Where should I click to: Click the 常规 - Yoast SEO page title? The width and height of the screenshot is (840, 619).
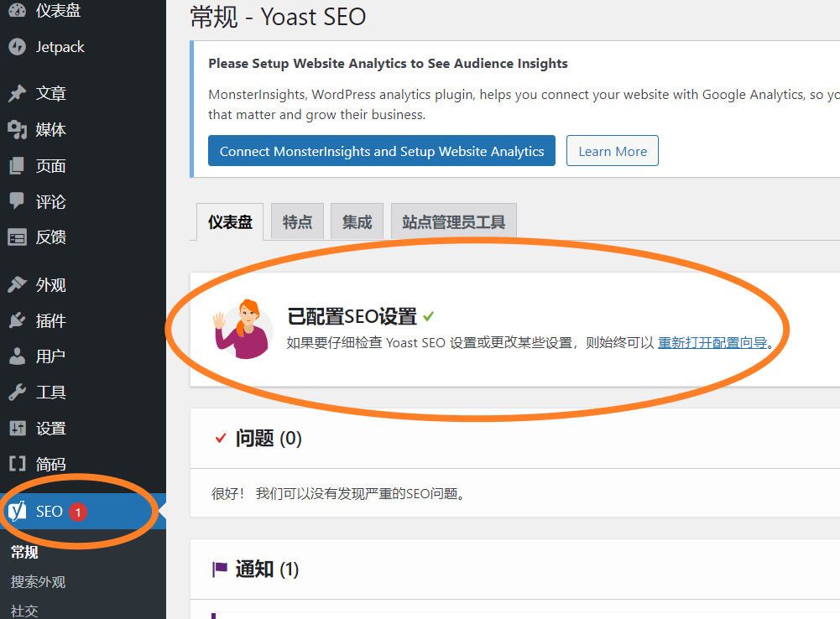278,17
